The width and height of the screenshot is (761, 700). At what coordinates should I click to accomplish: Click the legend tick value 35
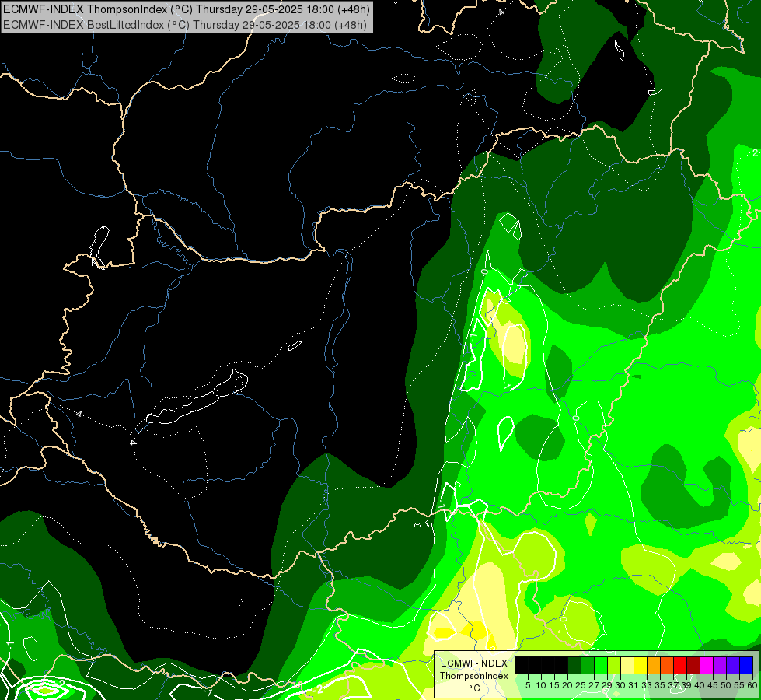(660, 685)
